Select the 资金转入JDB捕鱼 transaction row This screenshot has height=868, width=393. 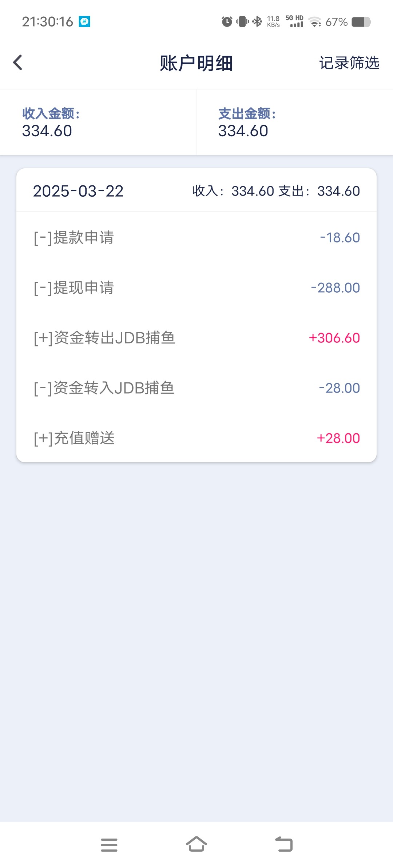coord(196,388)
